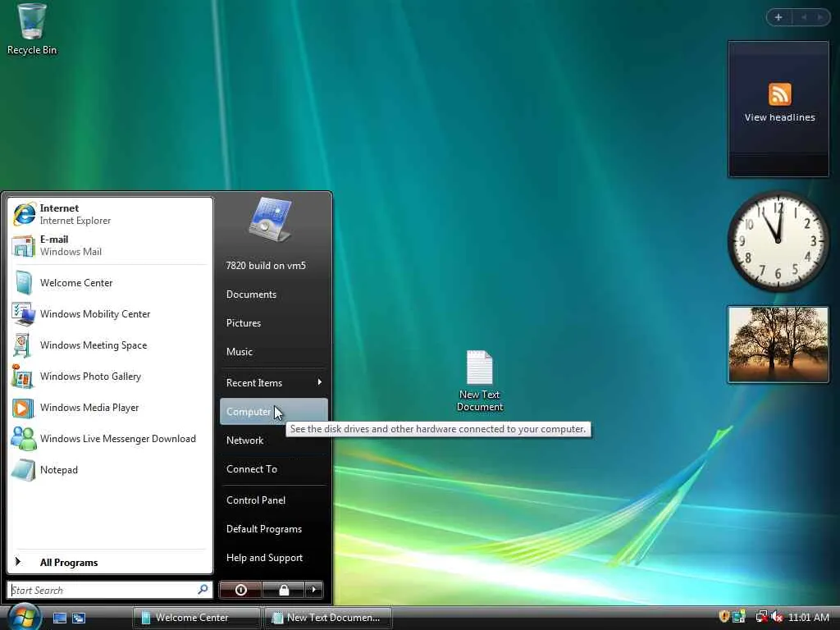Switch to New Text Document taskbar button

[x=328, y=618]
